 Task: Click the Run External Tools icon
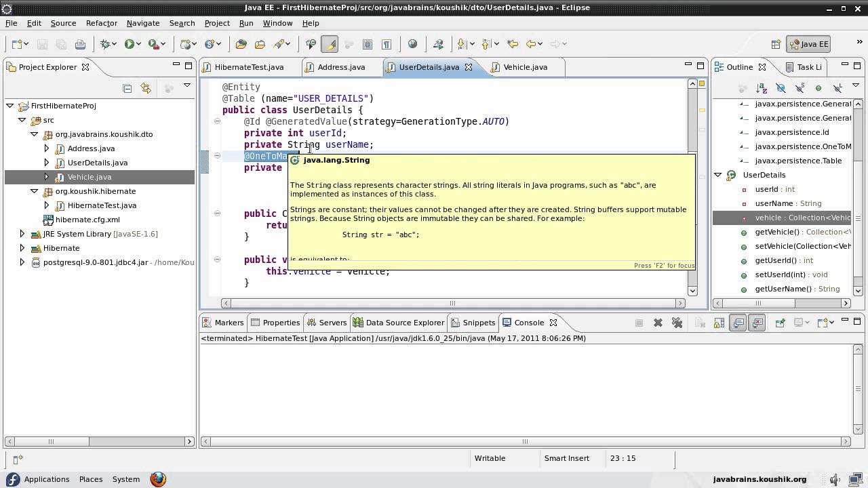(x=154, y=44)
